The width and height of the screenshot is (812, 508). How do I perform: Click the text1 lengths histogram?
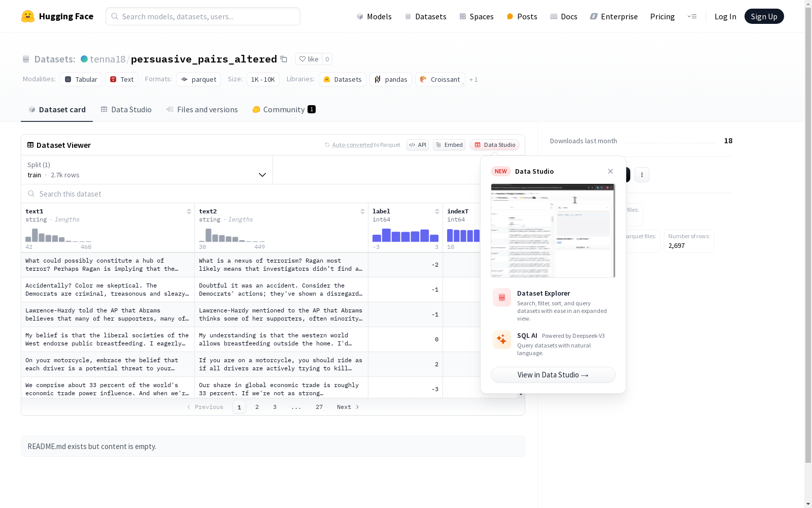(58, 235)
